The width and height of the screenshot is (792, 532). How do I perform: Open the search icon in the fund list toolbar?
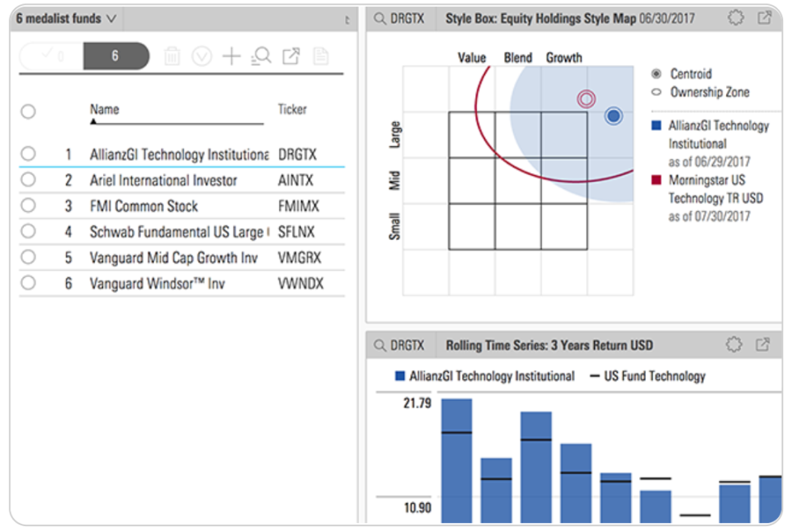coord(261,55)
